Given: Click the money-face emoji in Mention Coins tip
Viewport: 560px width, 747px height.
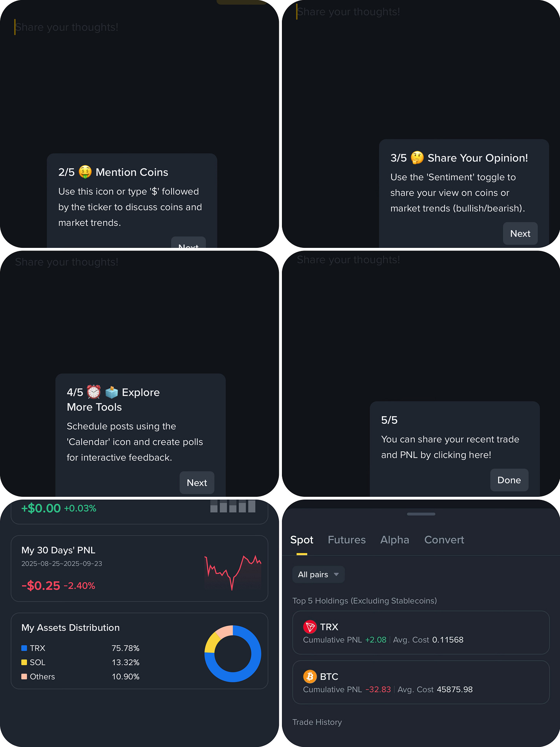Looking at the screenshot, I should pos(85,172).
